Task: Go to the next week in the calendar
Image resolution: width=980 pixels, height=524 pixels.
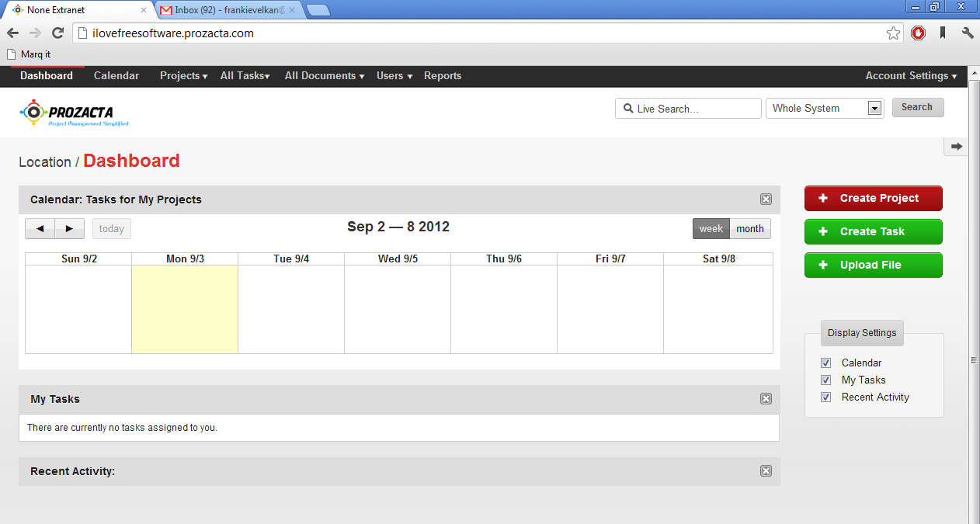Action: point(70,229)
